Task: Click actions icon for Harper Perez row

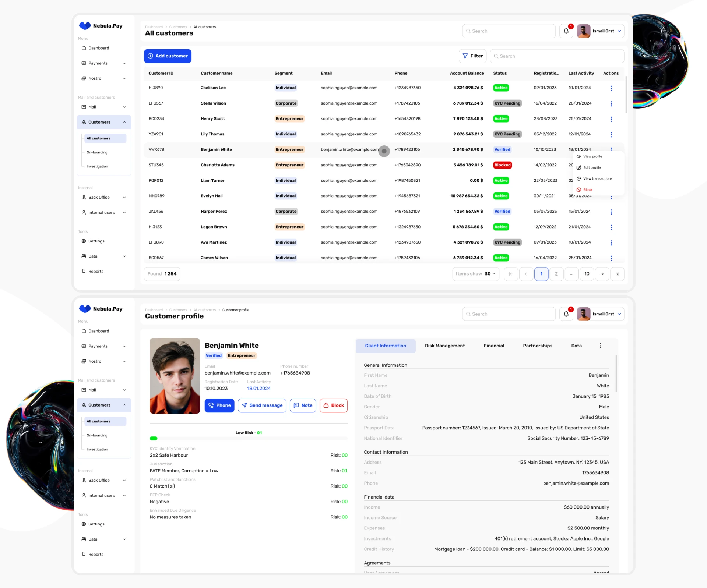Action: pyautogui.click(x=611, y=212)
